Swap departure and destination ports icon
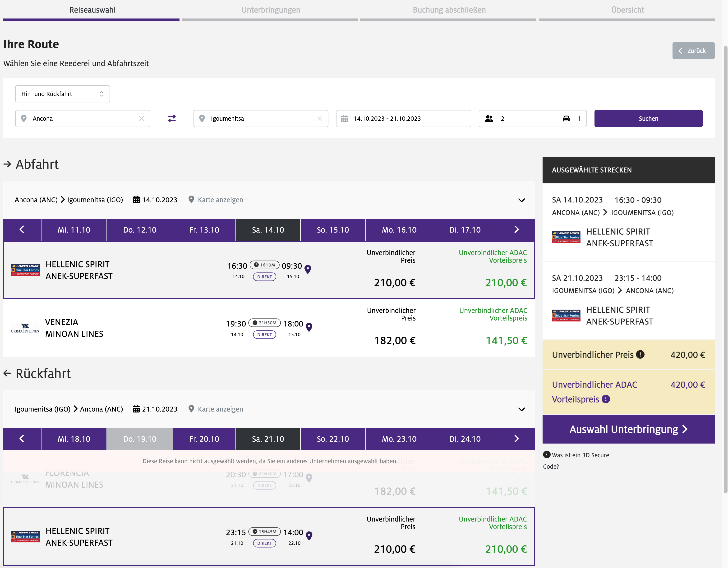This screenshot has width=728, height=568. click(x=172, y=119)
